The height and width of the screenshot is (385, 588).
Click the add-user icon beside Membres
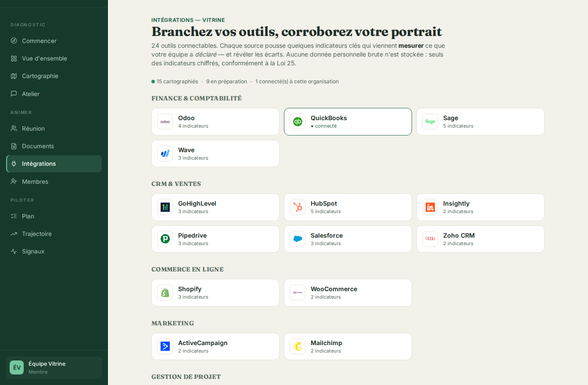tap(14, 182)
